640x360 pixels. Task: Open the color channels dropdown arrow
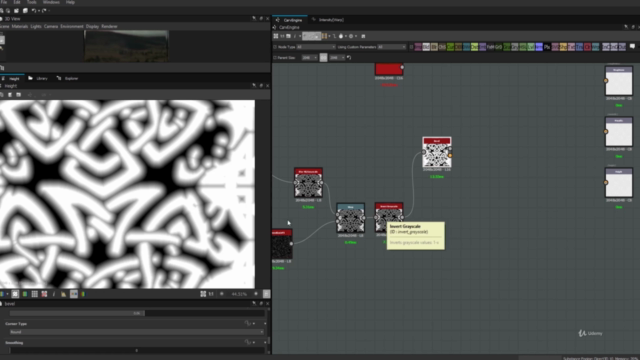[x=7, y=294]
